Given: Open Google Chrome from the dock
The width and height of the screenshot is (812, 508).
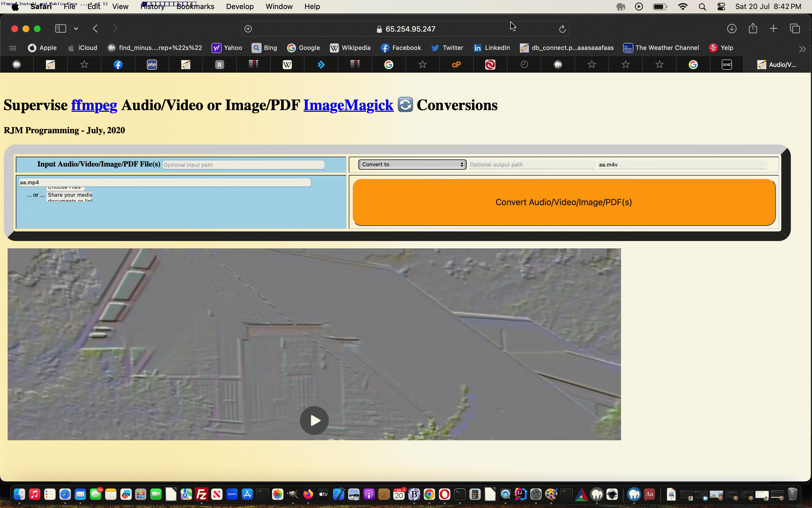Looking at the screenshot, I should coord(429,494).
